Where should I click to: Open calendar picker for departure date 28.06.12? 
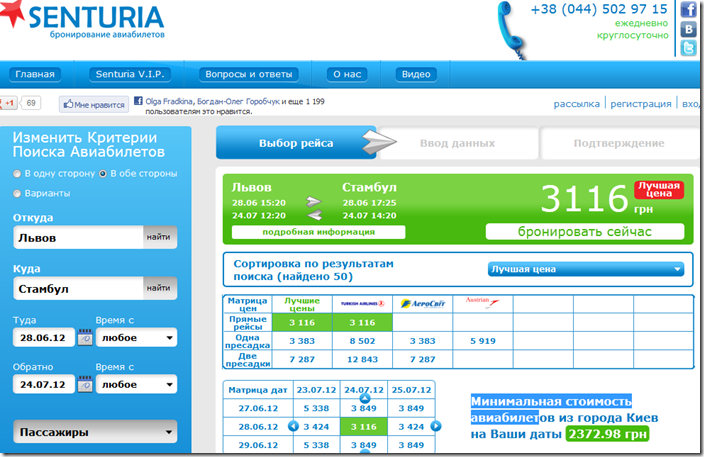tap(84, 339)
